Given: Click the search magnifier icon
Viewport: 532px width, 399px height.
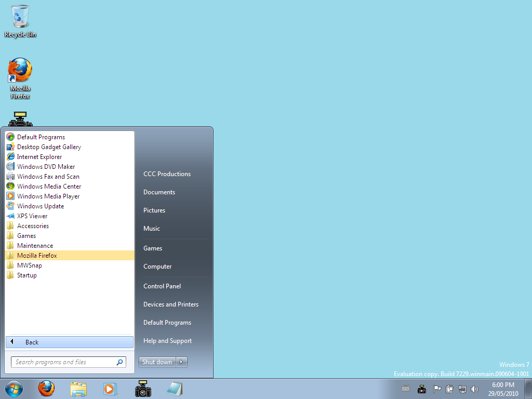Looking at the screenshot, I should coord(120,362).
